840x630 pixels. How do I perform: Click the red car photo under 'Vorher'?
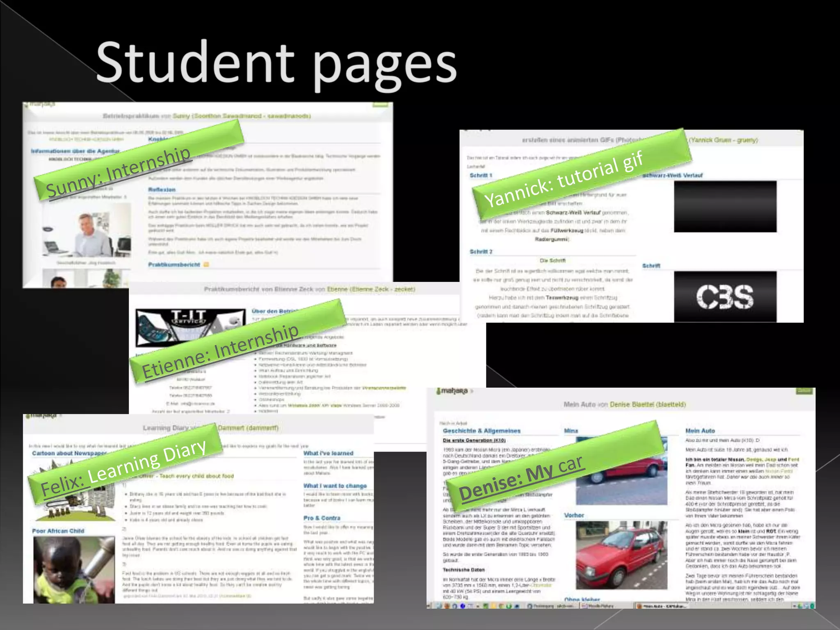tap(621, 555)
